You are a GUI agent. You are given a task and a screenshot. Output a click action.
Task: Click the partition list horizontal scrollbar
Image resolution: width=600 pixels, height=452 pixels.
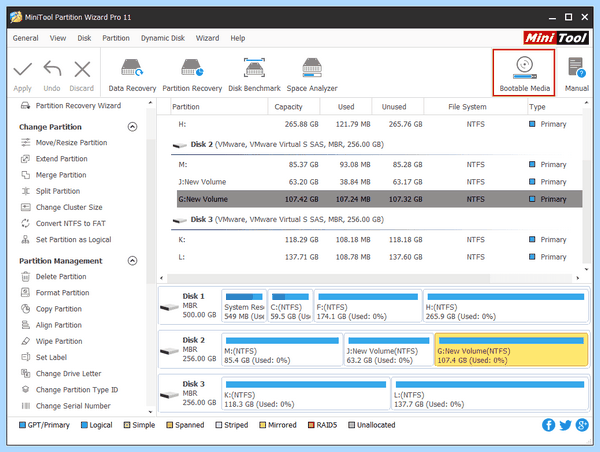click(x=328, y=278)
